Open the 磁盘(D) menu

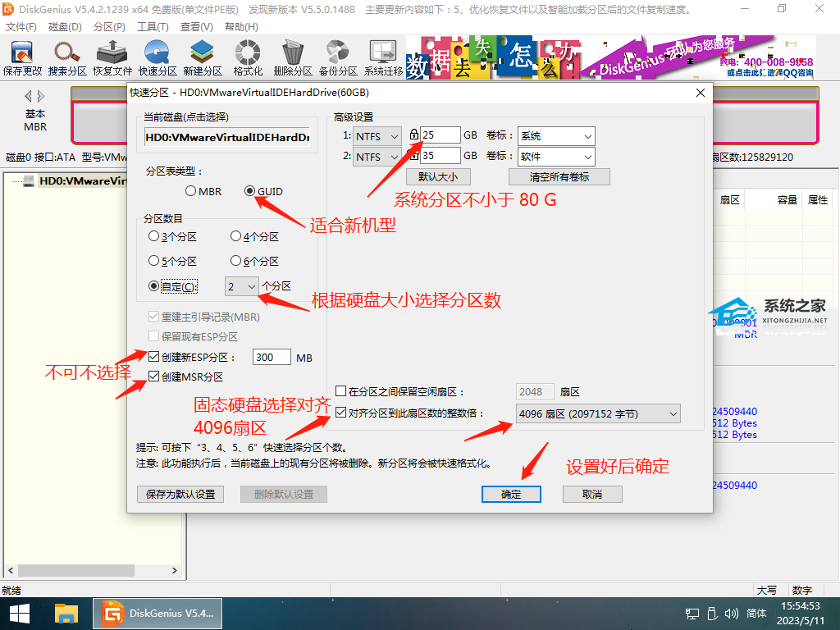(x=65, y=27)
